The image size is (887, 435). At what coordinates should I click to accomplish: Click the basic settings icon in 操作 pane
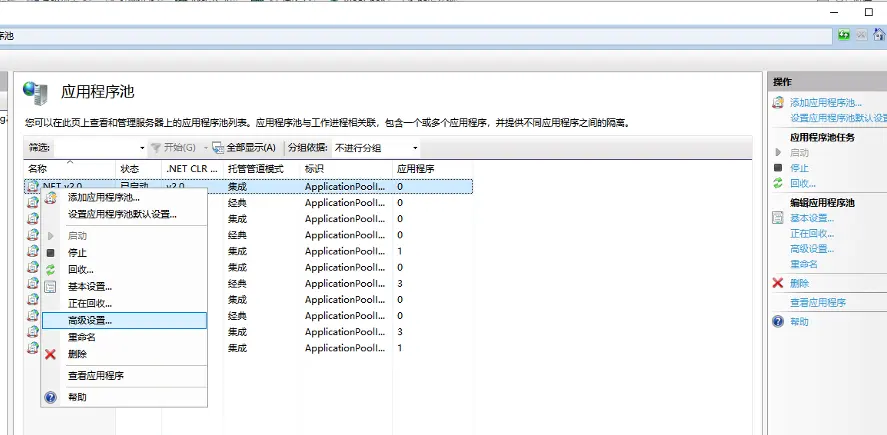click(778, 218)
